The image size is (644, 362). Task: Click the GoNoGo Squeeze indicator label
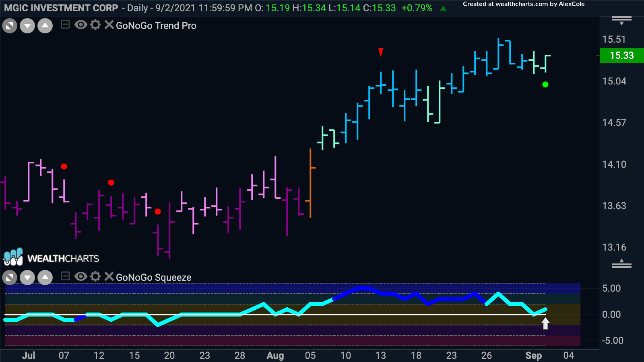(153, 278)
